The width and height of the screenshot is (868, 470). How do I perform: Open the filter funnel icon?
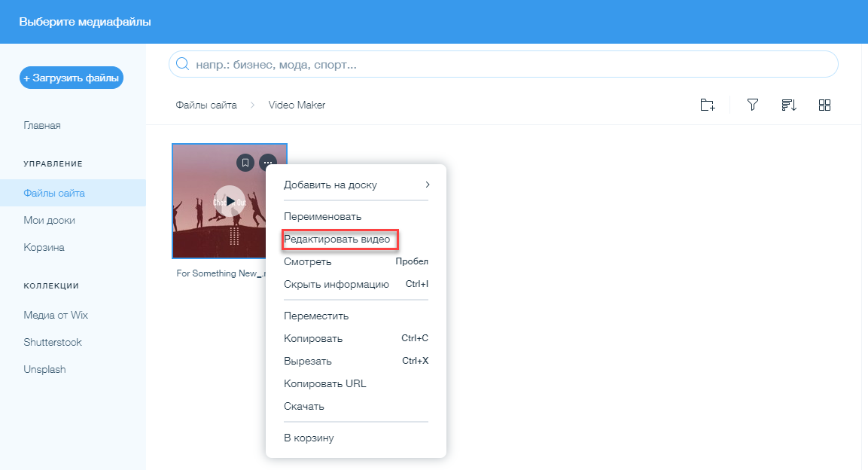(x=752, y=105)
